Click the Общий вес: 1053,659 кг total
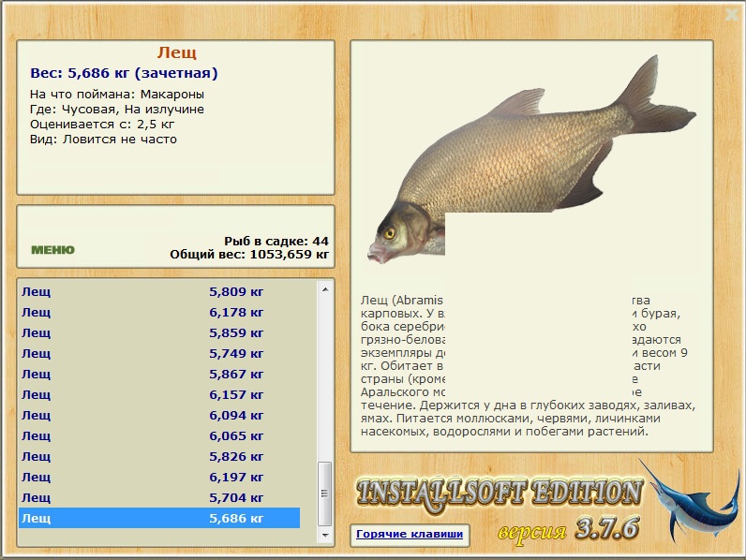The height and width of the screenshot is (560, 746). 249,255
